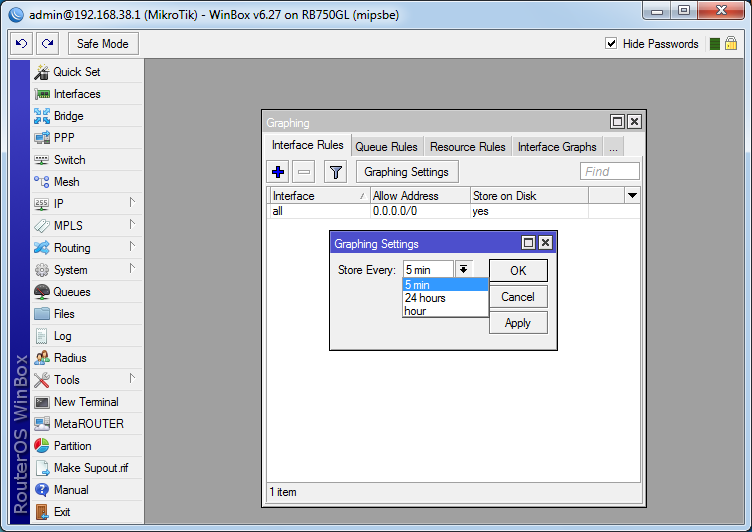Click the minus remove rule icon
Viewport: 752px width, 532px height.
coord(304,172)
